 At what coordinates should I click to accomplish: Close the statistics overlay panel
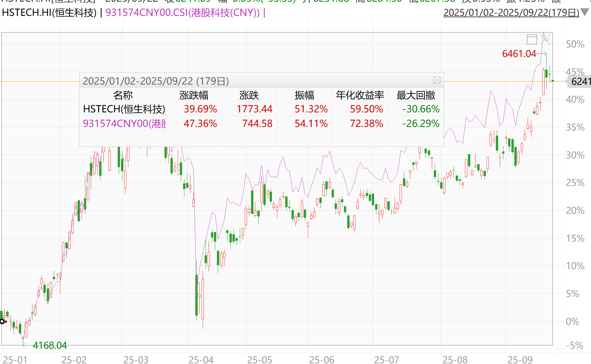[437, 80]
